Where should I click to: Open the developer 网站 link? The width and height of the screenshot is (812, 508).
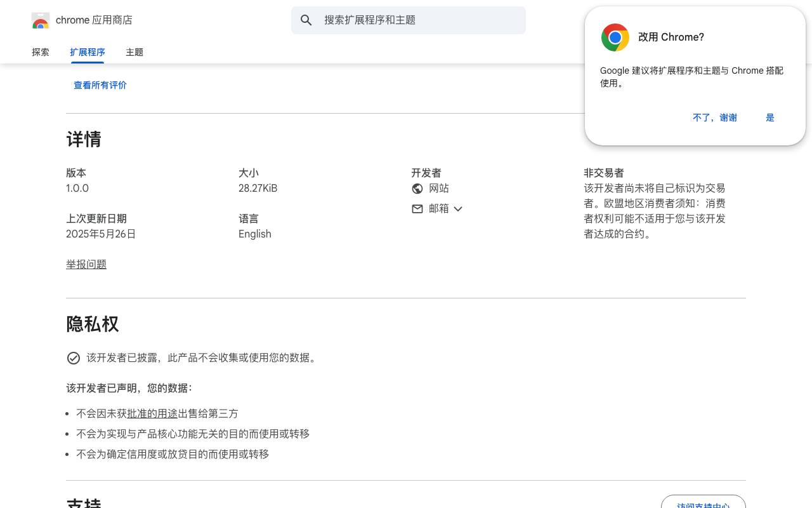tap(439, 189)
